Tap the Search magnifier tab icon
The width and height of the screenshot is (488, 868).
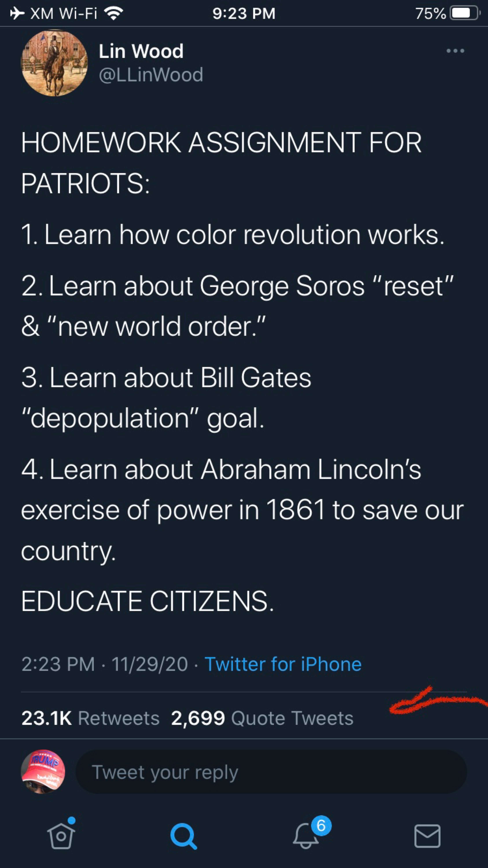pyautogui.click(x=183, y=836)
